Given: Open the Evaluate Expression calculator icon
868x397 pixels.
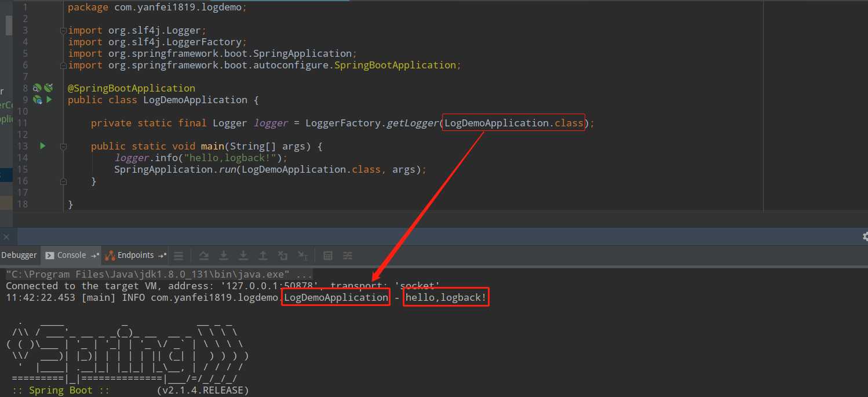Looking at the screenshot, I should [328, 256].
